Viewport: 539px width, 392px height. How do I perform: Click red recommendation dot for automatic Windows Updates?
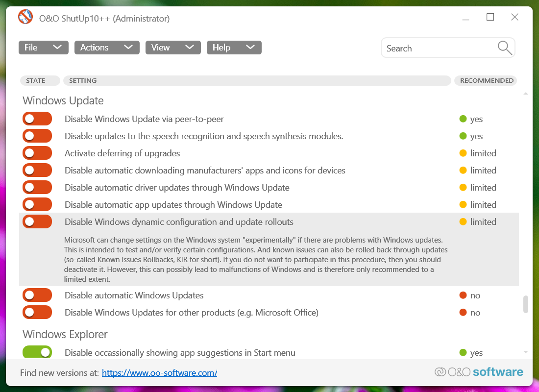(x=463, y=295)
